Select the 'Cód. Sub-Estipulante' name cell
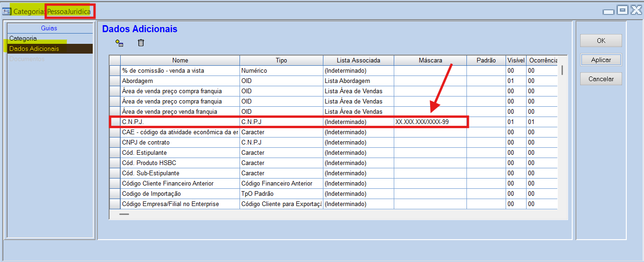The width and height of the screenshot is (644, 262). tap(180, 173)
